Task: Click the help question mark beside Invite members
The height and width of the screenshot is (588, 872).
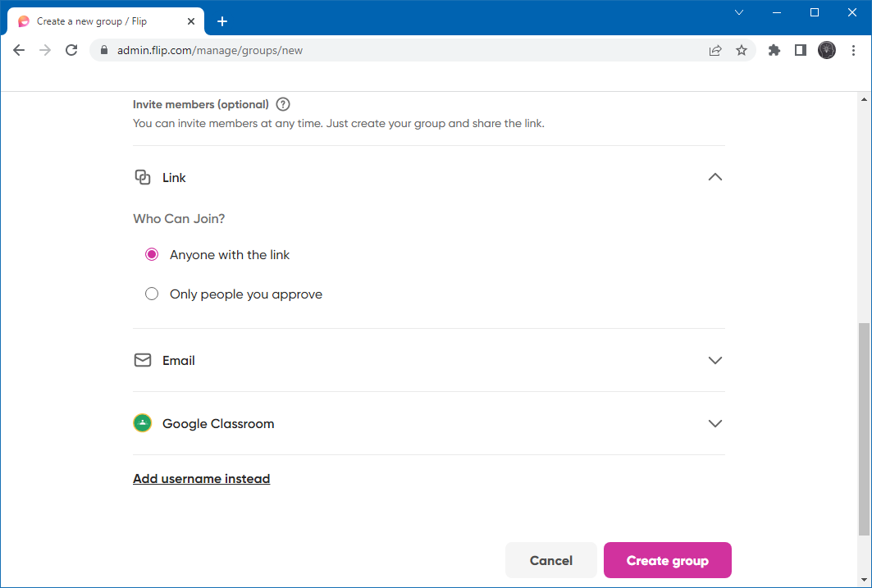Action: [283, 104]
